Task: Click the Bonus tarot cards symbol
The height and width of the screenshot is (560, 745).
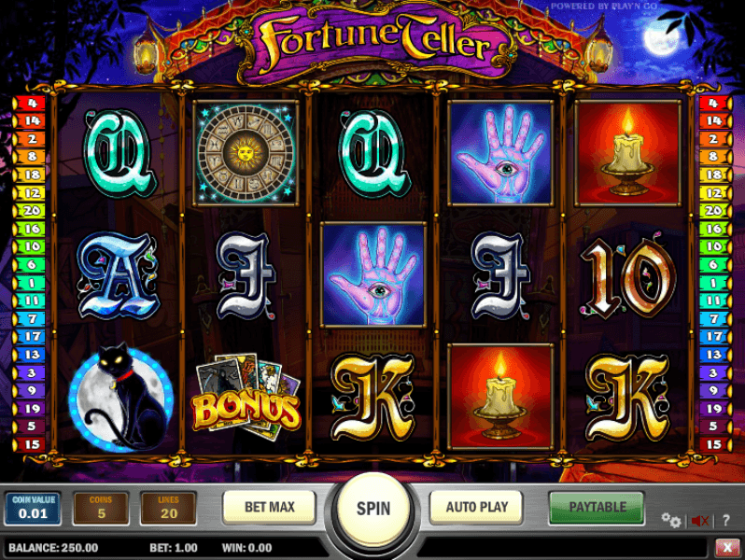Action: click(x=246, y=396)
